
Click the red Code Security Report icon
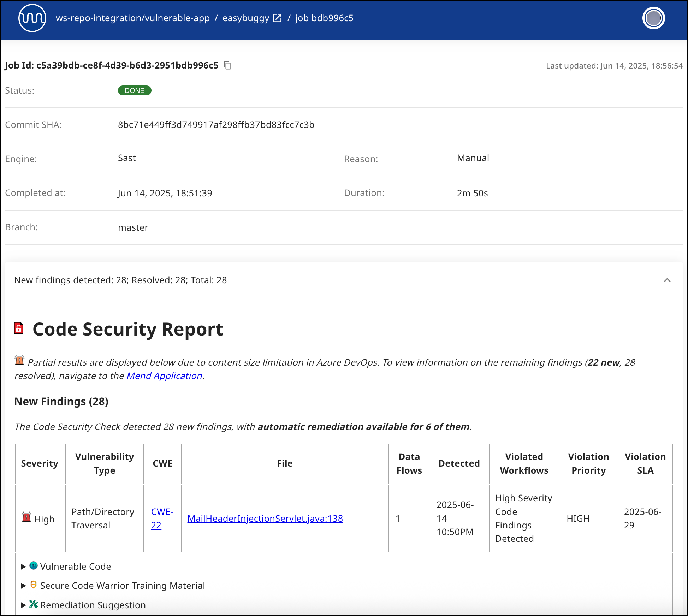click(19, 328)
